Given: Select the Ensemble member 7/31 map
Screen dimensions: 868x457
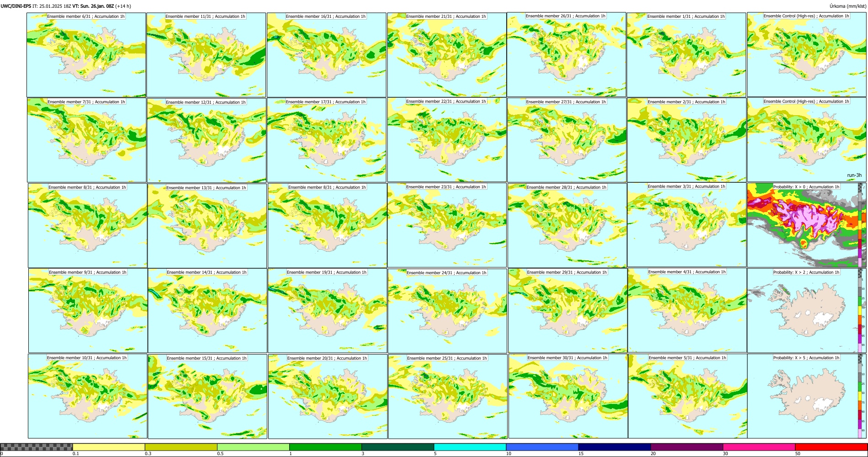Looking at the screenshot, I should tap(87, 140).
